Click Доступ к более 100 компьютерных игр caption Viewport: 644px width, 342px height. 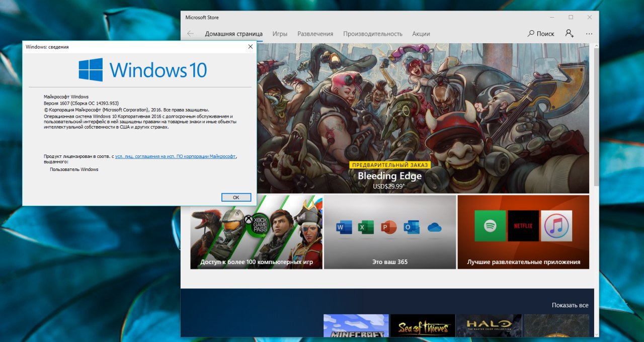click(x=257, y=262)
